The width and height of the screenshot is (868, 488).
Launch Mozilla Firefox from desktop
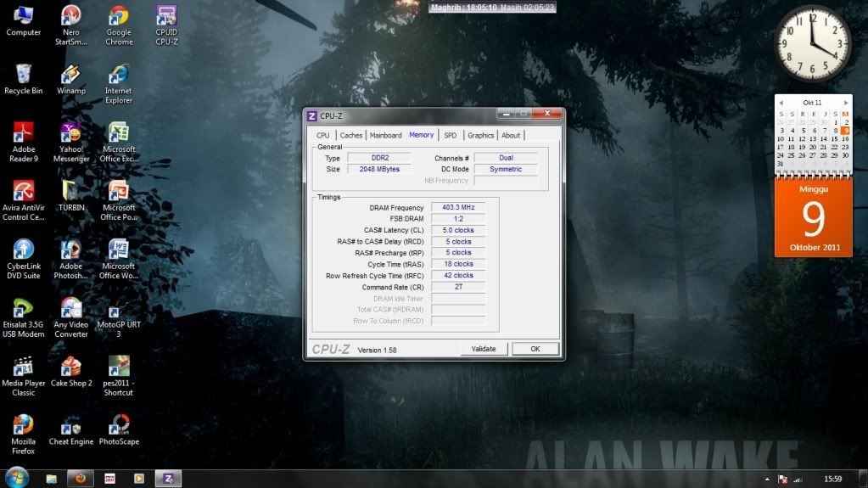coord(23,435)
